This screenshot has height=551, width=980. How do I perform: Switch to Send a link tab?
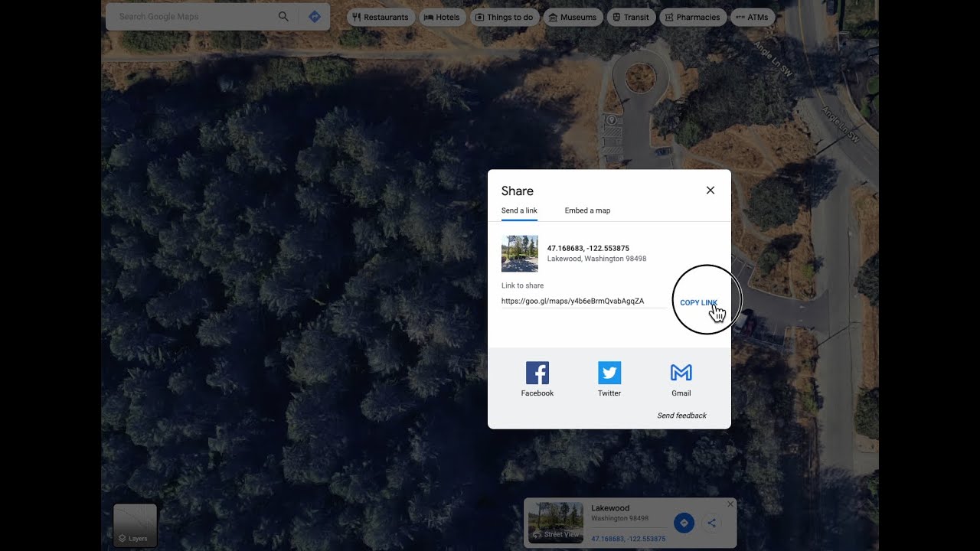519,210
